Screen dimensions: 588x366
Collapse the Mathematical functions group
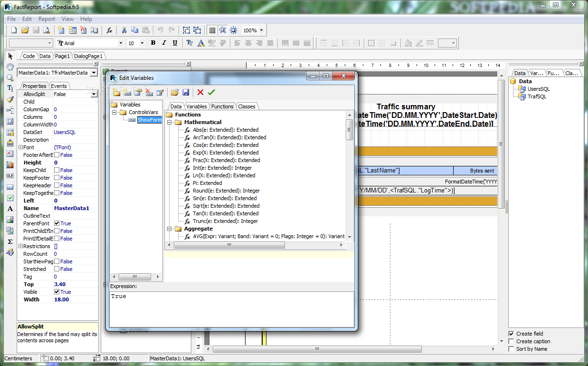(x=170, y=122)
